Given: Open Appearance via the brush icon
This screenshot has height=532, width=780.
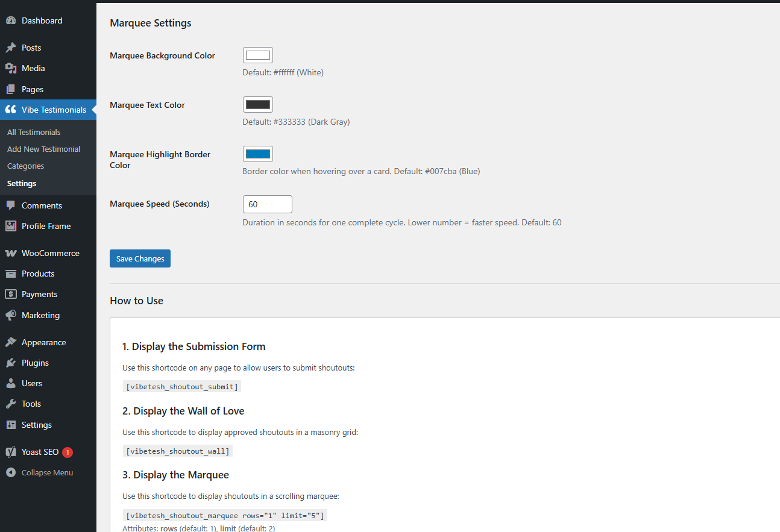Looking at the screenshot, I should (11, 342).
